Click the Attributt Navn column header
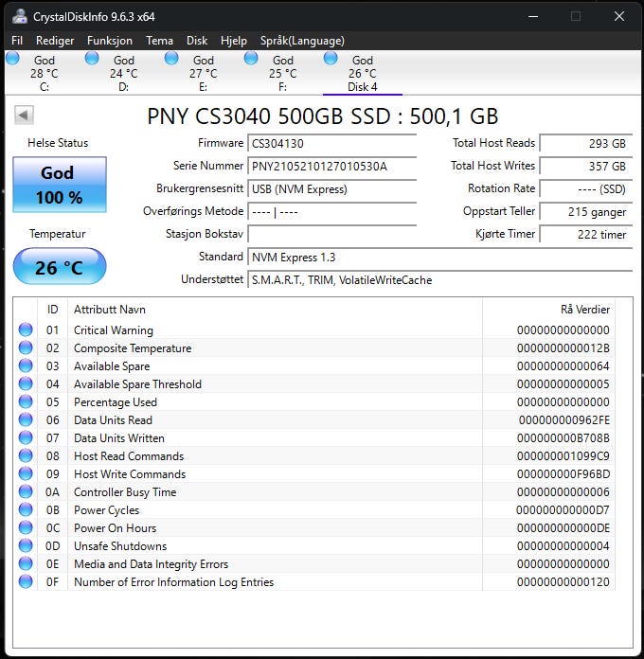 click(110, 310)
